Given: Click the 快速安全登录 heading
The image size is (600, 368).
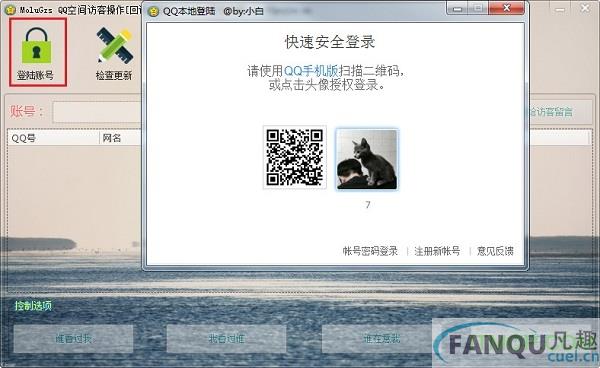Looking at the screenshot, I should [330, 42].
